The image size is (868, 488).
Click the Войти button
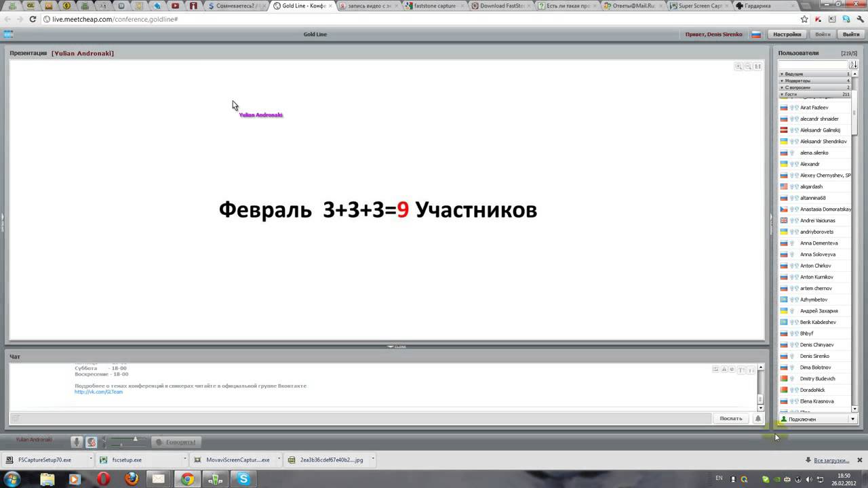click(x=823, y=34)
